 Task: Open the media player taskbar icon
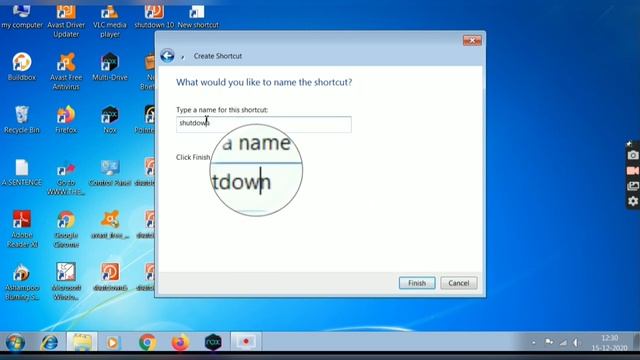(x=113, y=342)
